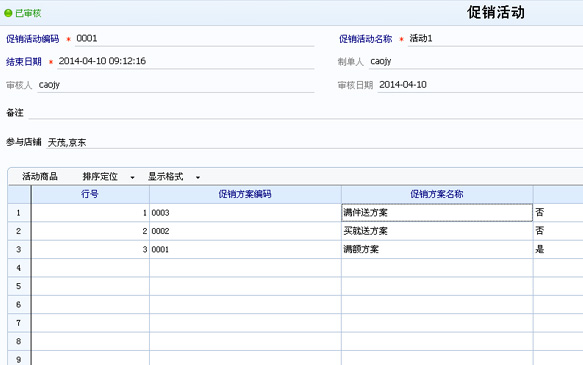Viewport: 583px width, 365px height.
Task: Click the grid select-all corner cell
Action: 19,194
